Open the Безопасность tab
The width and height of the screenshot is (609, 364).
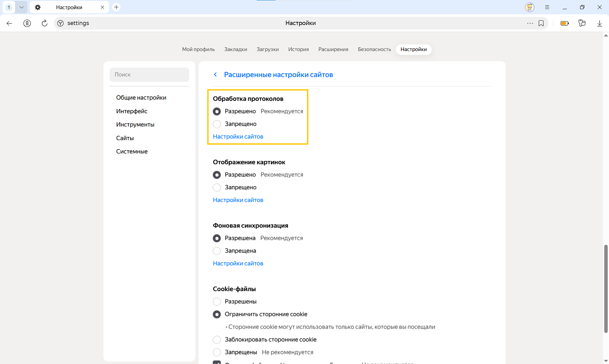pos(374,49)
